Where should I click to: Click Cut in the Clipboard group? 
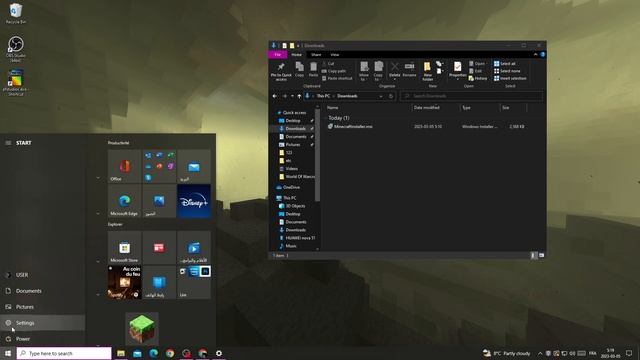328,64
